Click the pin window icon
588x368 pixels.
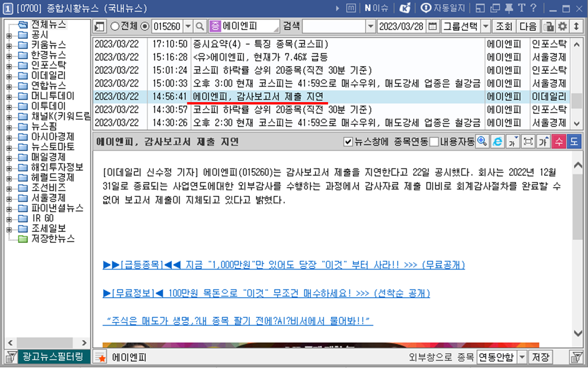click(x=509, y=8)
